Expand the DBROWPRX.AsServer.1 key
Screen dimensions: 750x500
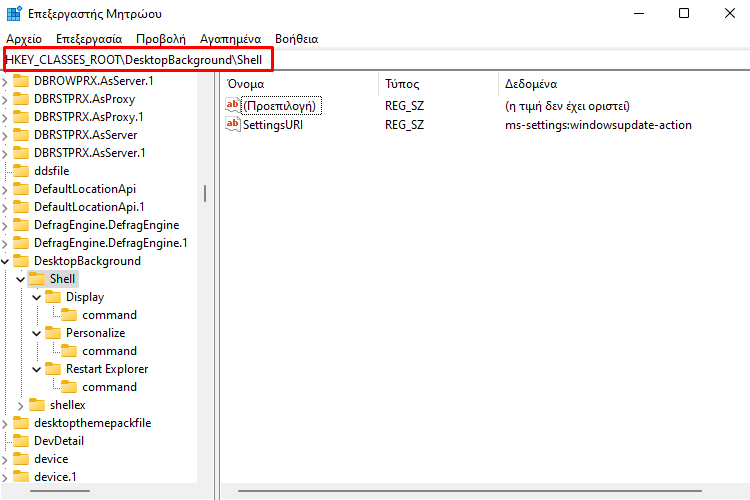[x=5, y=81]
